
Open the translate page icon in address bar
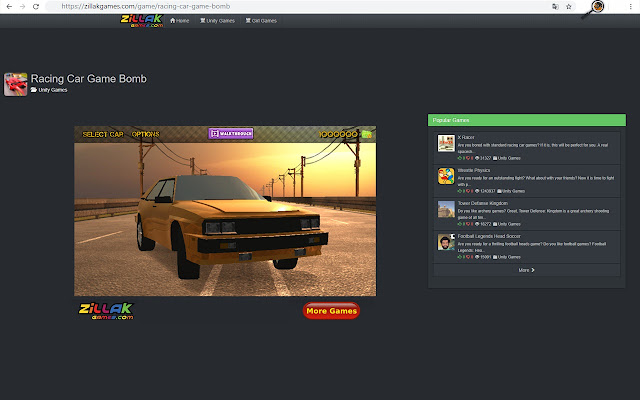tap(555, 7)
